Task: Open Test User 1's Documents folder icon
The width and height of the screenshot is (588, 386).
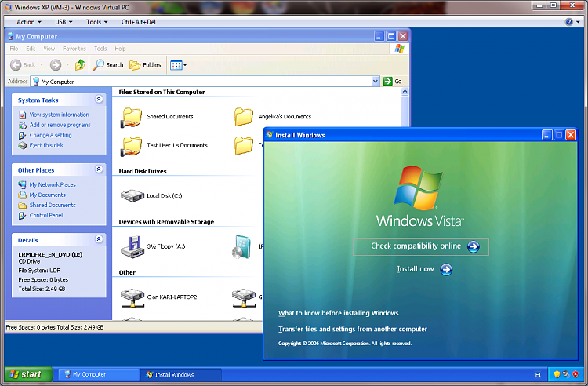Action: point(131,146)
